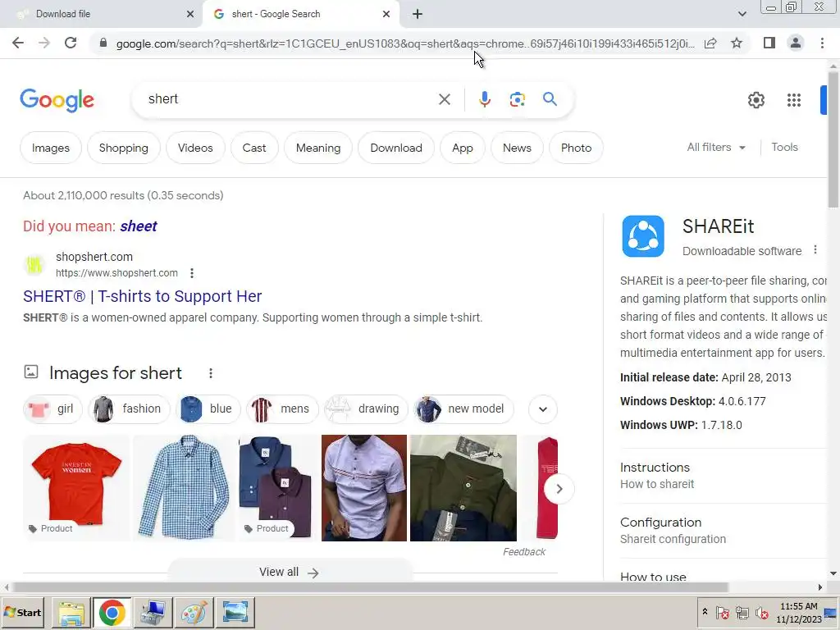Click the horizontal scrollbar
The image size is (840, 630).
click(370, 587)
